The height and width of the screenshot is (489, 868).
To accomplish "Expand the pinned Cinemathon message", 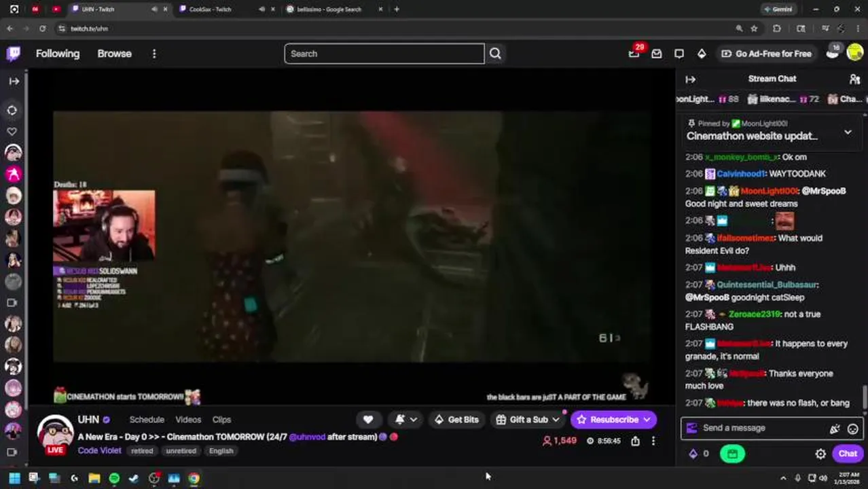I will pyautogui.click(x=848, y=132).
